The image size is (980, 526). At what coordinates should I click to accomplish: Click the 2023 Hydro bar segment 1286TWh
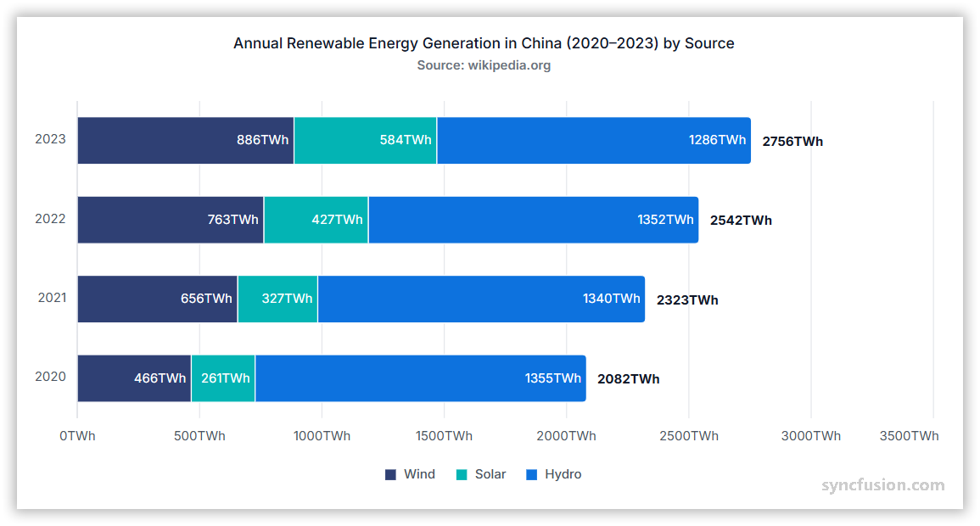593,141
